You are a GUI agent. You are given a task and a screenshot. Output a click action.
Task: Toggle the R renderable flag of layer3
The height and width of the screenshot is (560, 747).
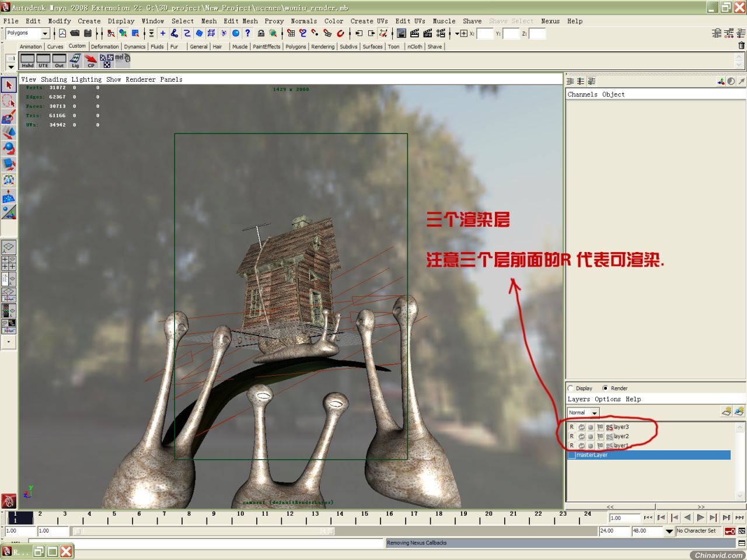[x=571, y=427]
